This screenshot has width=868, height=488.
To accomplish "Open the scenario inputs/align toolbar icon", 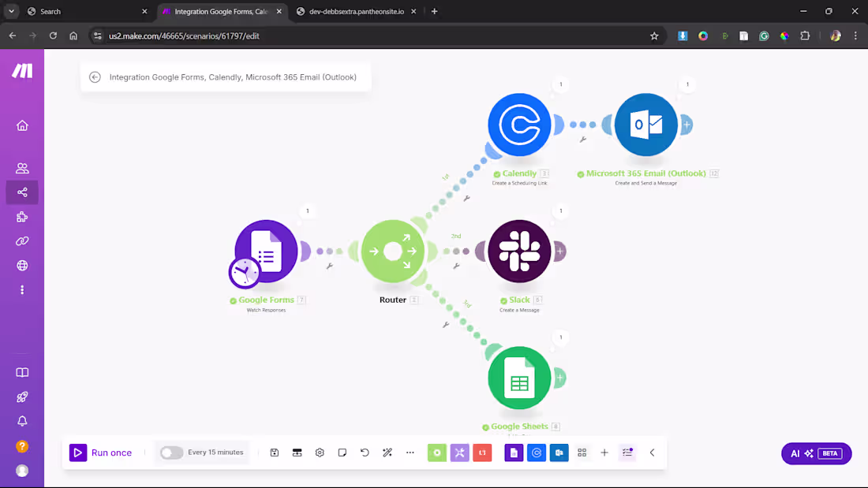I will tap(297, 453).
